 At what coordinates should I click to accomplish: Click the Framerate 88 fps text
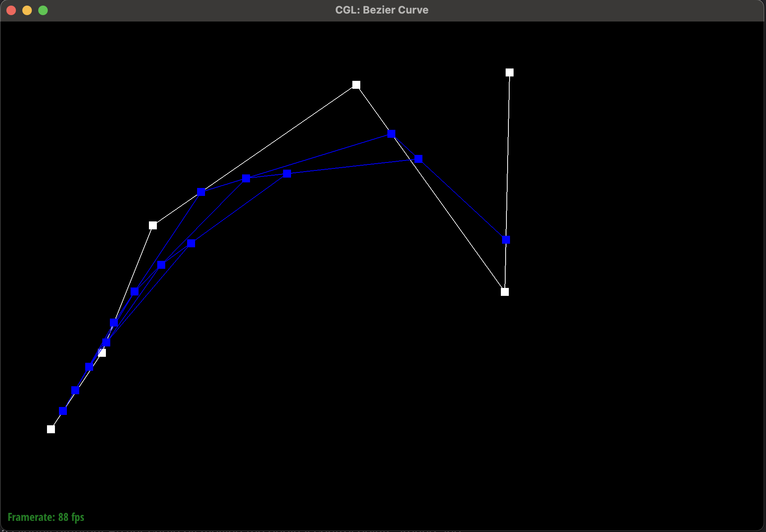pyautogui.click(x=46, y=517)
